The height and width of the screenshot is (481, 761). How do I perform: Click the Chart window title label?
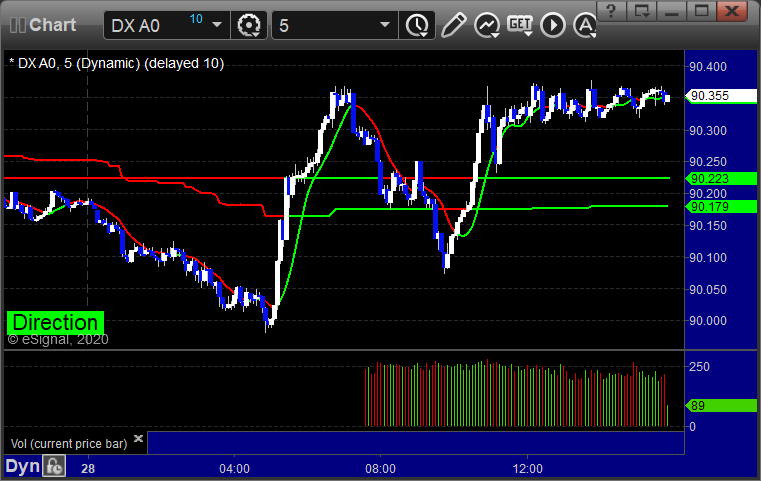pyautogui.click(x=52, y=25)
